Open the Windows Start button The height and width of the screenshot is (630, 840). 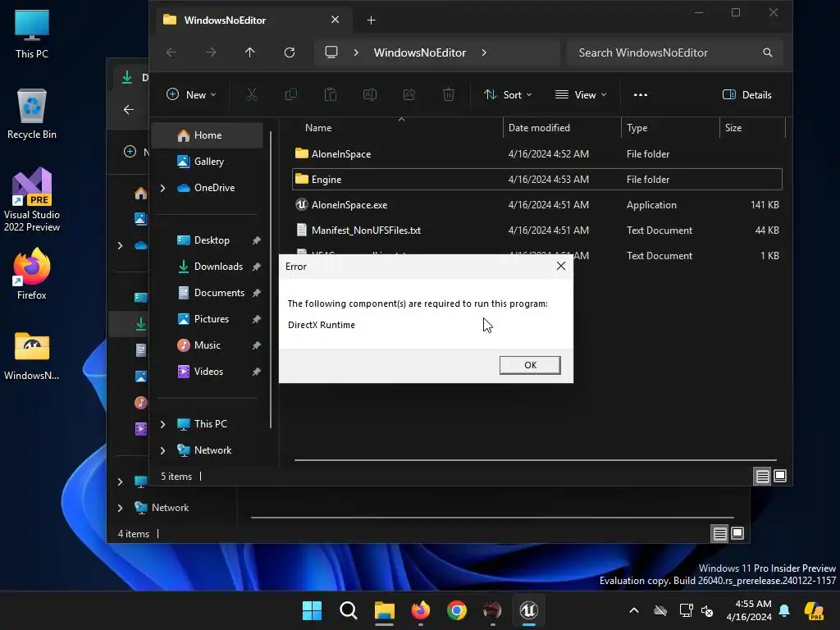(312, 610)
